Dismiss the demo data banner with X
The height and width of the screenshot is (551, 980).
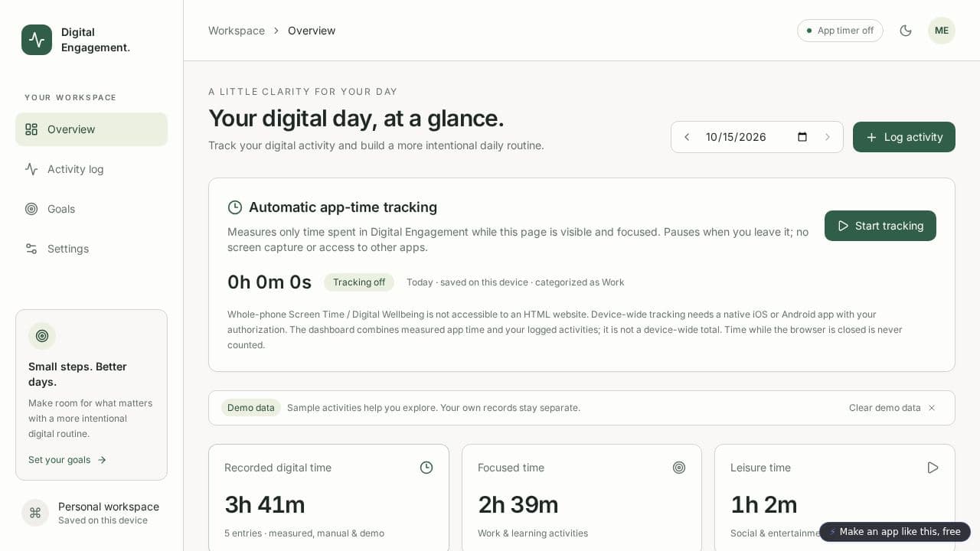tap(932, 408)
